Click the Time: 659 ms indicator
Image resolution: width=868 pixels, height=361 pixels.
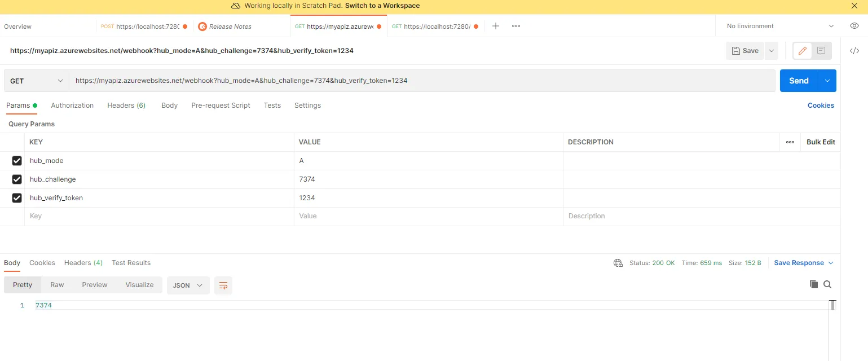click(x=702, y=263)
